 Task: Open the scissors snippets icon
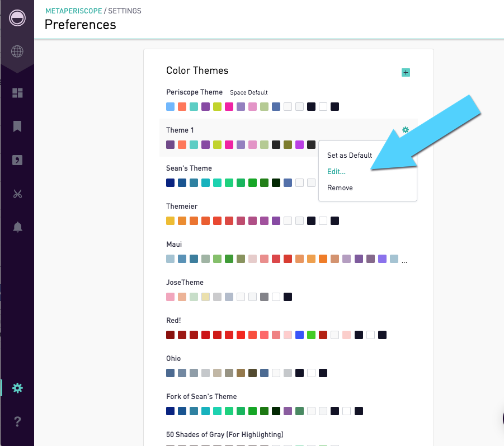(17, 194)
